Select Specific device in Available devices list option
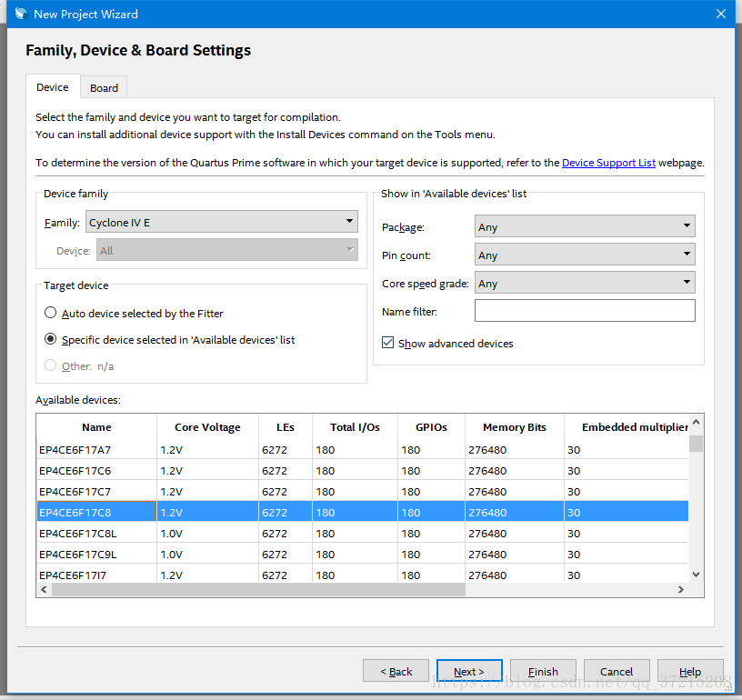Screen dimensions: 742x700 (x=50, y=339)
